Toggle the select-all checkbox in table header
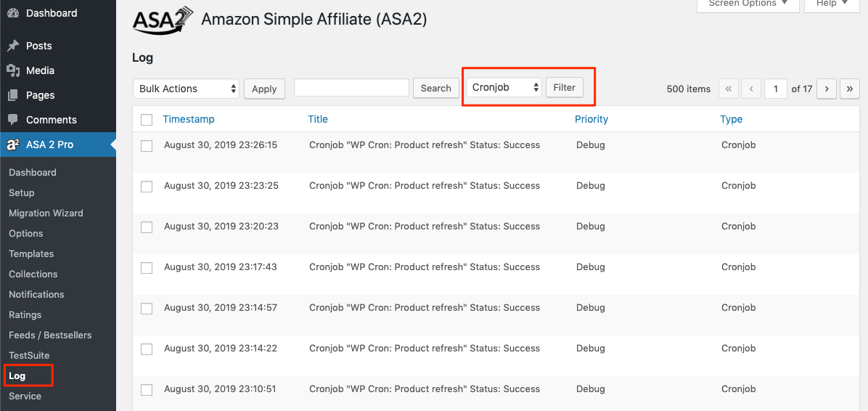This screenshot has width=868, height=411. click(147, 120)
